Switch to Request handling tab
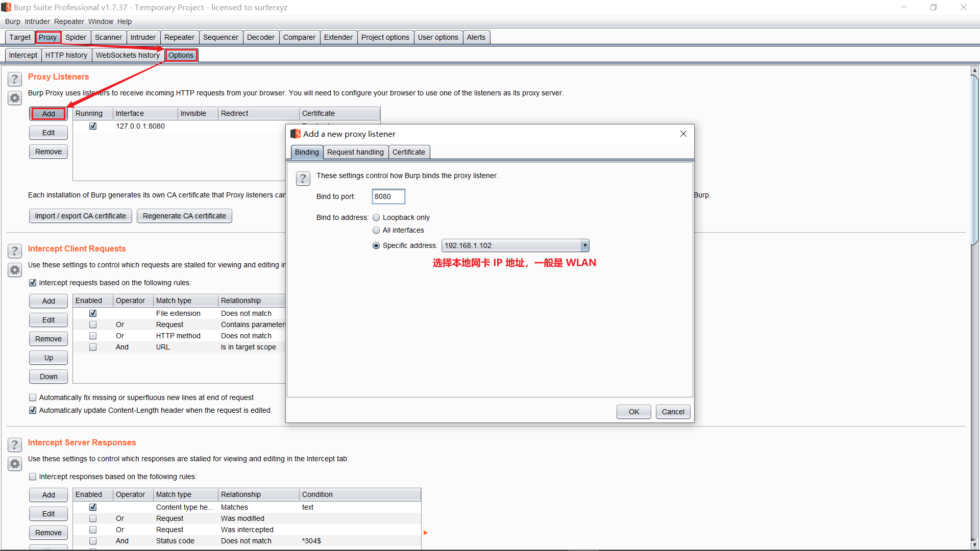This screenshot has width=980, height=551. coord(355,152)
